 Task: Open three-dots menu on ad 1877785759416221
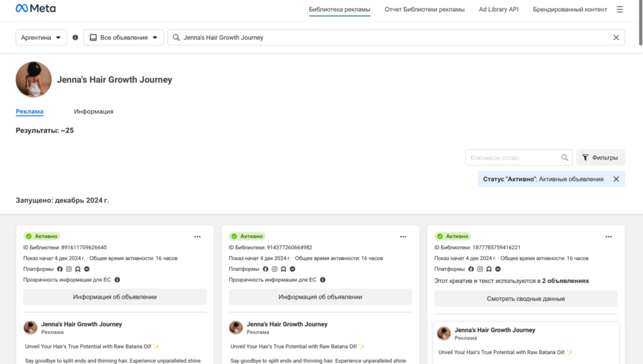coord(608,237)
